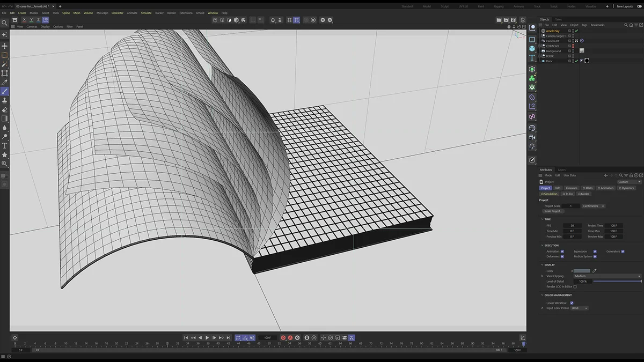Disable the Generators checkbox

[623, 252]
